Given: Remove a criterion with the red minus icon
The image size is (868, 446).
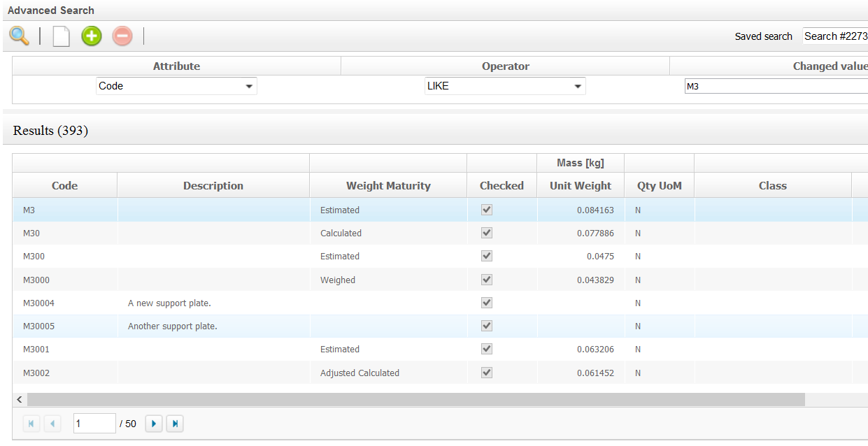Looking at the screenshot, I should 122,36.
